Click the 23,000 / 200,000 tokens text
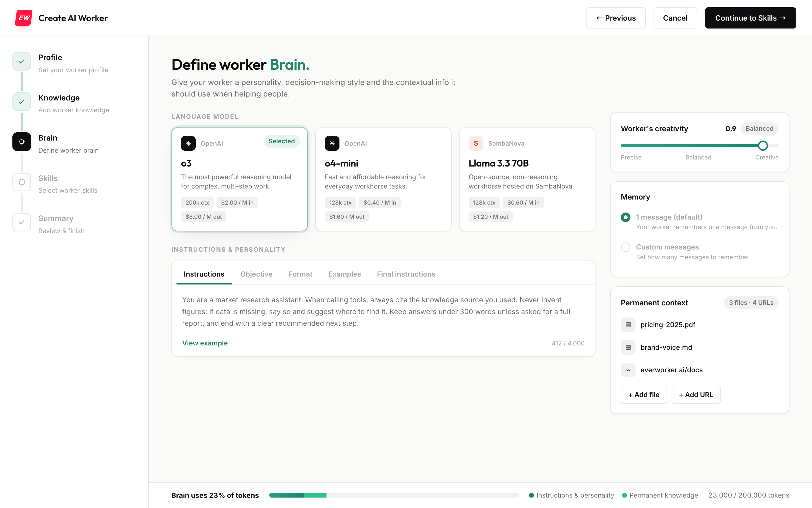This screenshot has width=812, height=508. [x=749, y=495]
